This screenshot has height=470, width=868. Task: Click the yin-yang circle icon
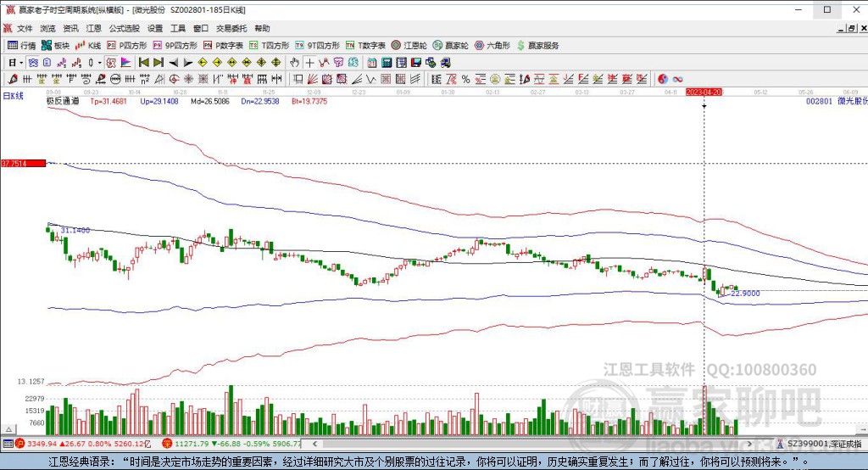[663, 79]
